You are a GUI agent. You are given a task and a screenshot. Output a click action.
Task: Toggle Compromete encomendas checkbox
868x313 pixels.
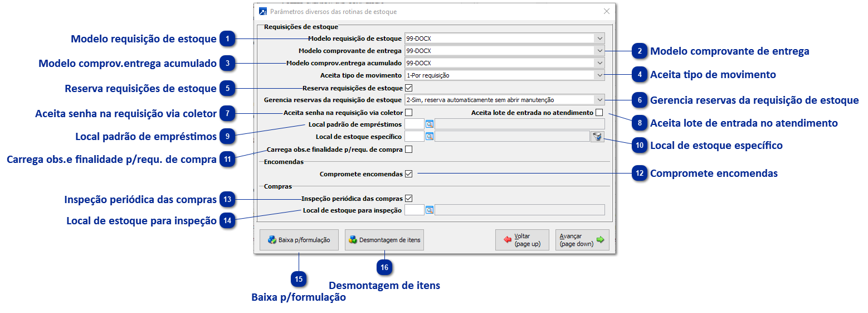point(408,174)
